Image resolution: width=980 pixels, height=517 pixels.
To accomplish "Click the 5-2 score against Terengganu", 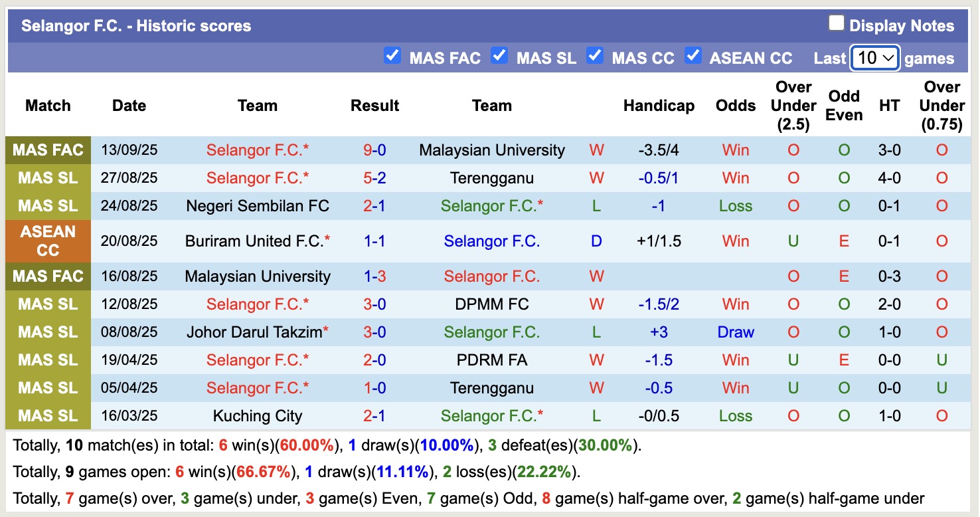I will (x=374, y=178).
